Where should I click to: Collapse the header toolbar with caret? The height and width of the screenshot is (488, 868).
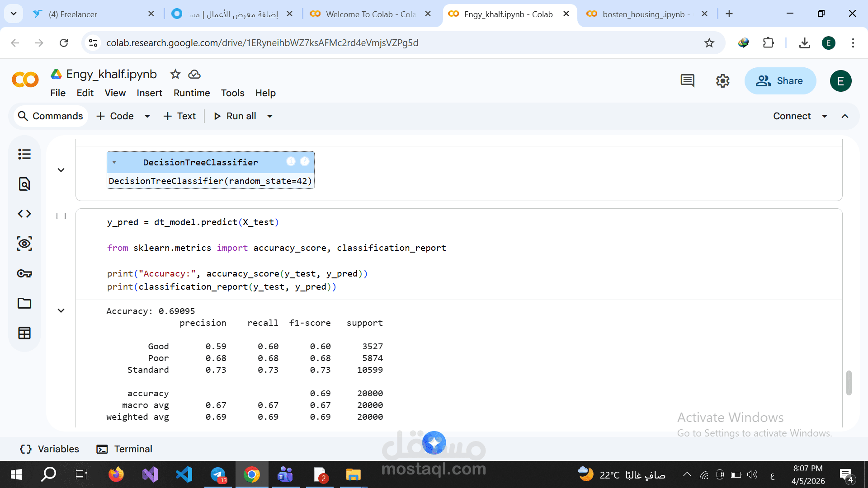coord(844,116)
